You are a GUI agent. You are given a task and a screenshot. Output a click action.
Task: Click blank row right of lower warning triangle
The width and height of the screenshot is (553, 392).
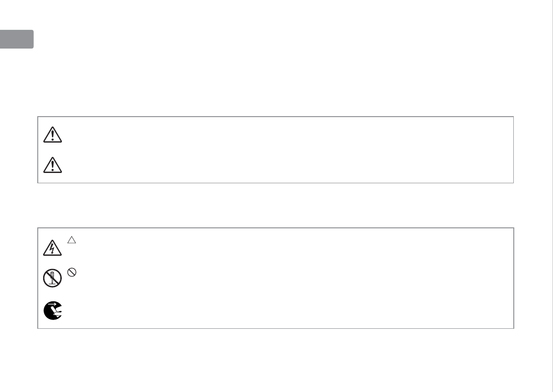coord(284,166)
